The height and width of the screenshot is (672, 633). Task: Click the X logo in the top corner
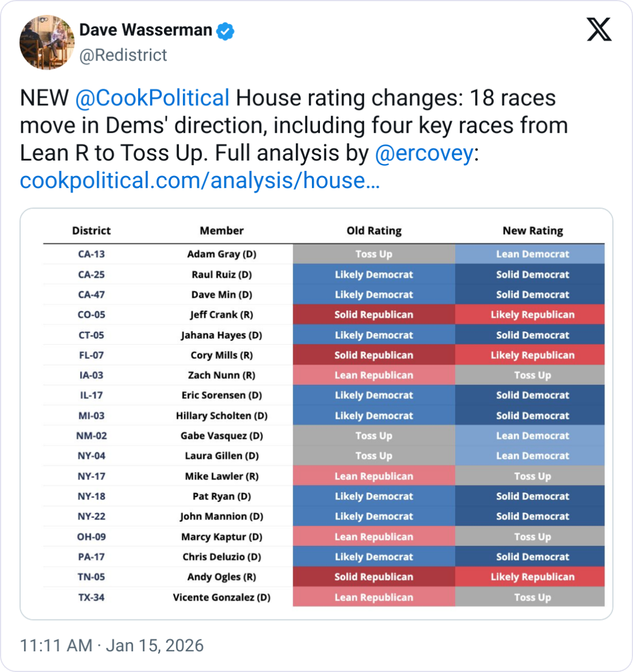point(600,30)
